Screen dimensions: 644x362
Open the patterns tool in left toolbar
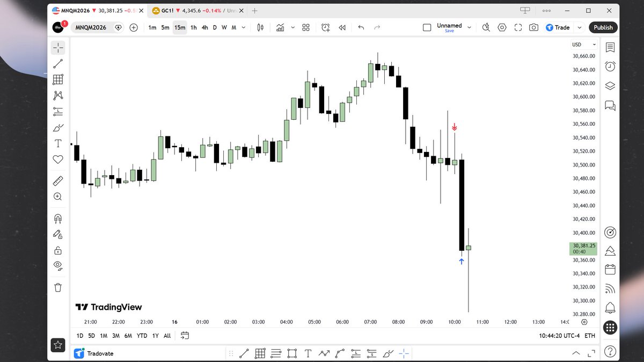click(58, 96)
